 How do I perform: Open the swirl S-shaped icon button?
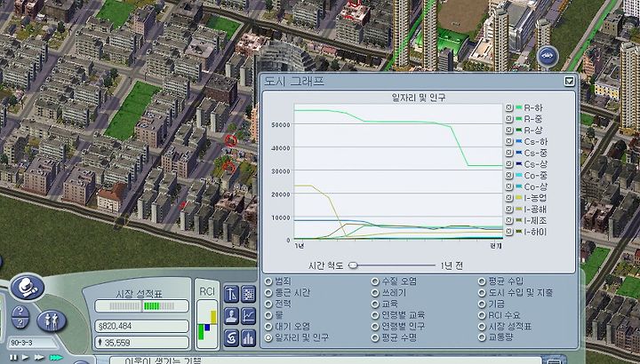tap(231, 338)
